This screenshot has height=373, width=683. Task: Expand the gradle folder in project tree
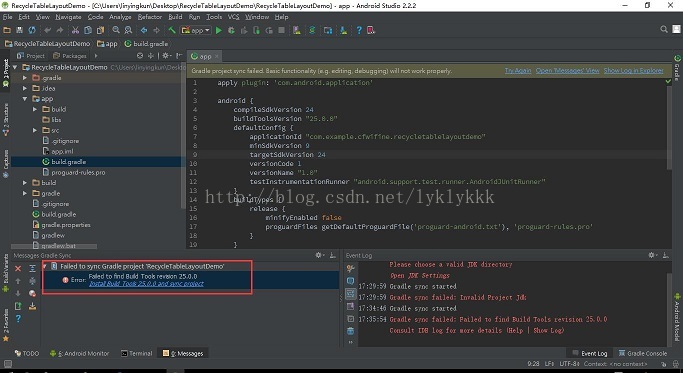point(25,193)
